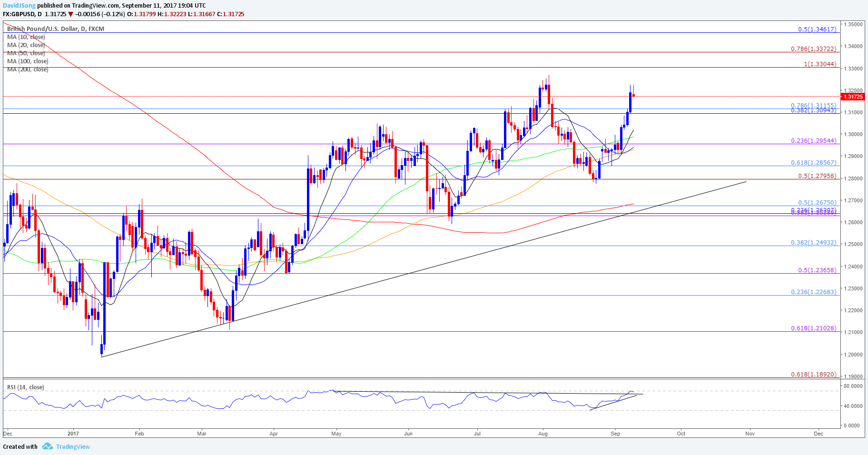The height and width of the screenshot is (455, 868).
Task: Click the red 1.31725 current price tag
Action: [x=853, y=97]
